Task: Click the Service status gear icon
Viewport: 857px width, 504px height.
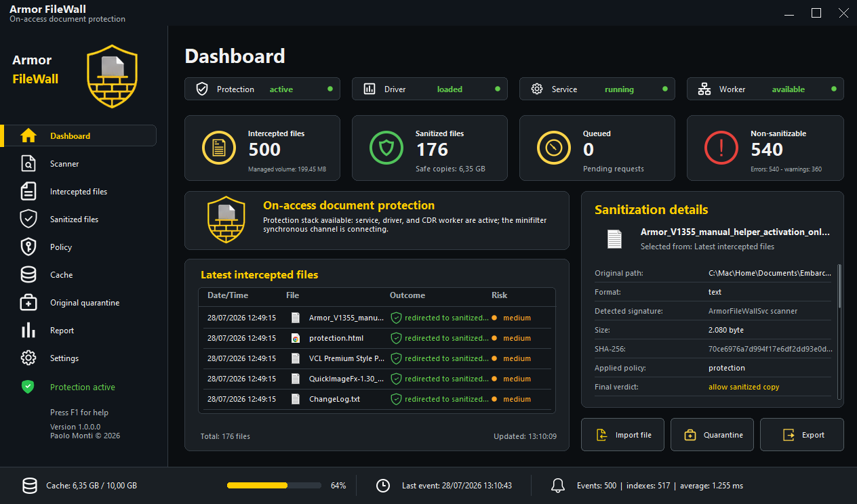Action: [537, 89]
